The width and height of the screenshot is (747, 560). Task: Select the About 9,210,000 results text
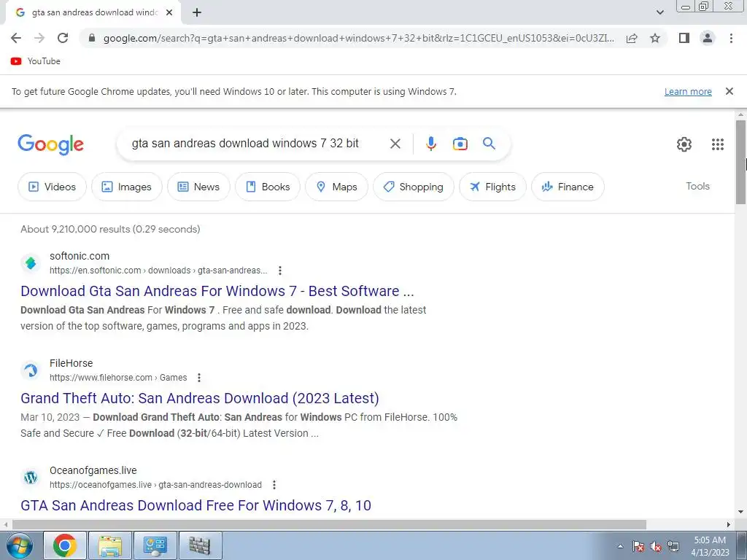[110, 229]
